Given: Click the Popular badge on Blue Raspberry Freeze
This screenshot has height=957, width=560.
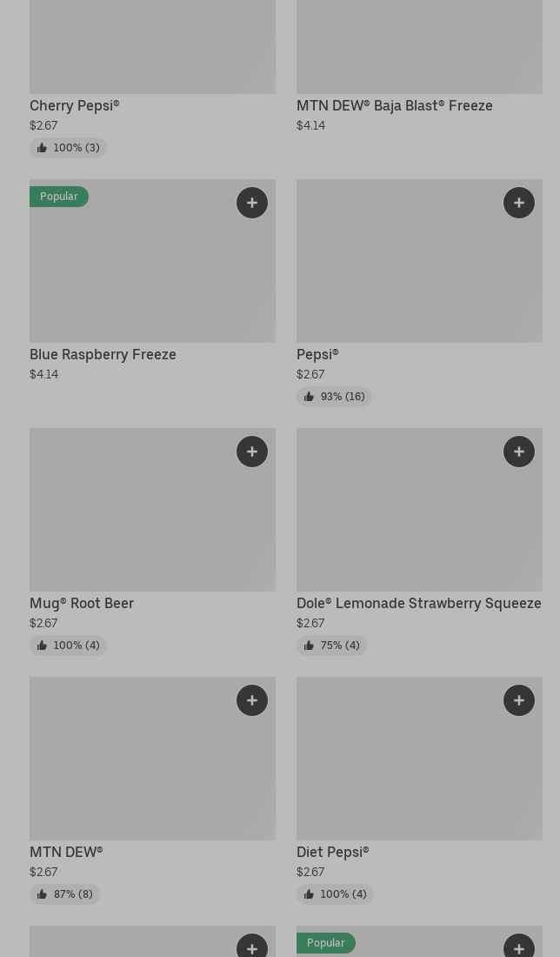Looking at the screenshot, I should click(x=59, y=197).
